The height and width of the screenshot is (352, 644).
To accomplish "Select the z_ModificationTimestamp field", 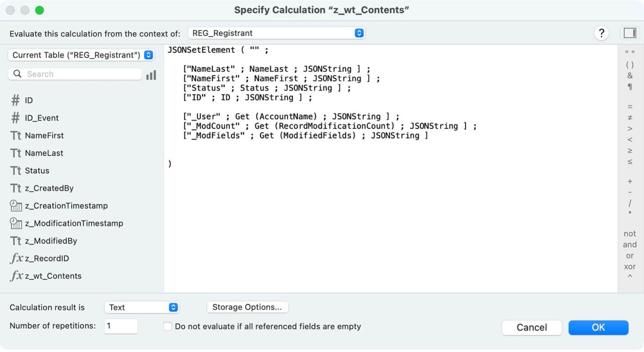I will 67,223.
